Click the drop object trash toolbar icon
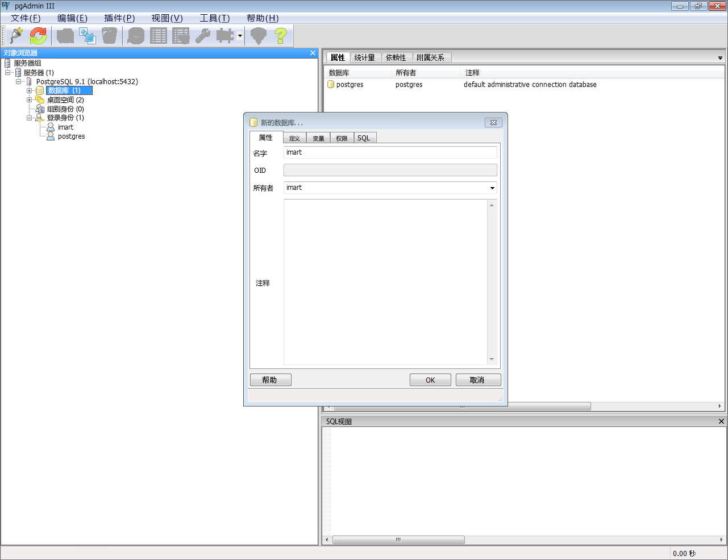The image size is (728, 560). (109, 36)
